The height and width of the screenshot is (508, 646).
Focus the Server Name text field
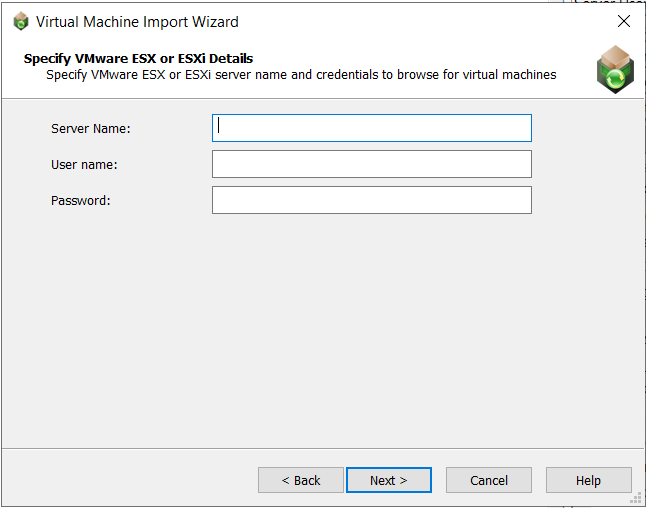[x=371, y=128]
